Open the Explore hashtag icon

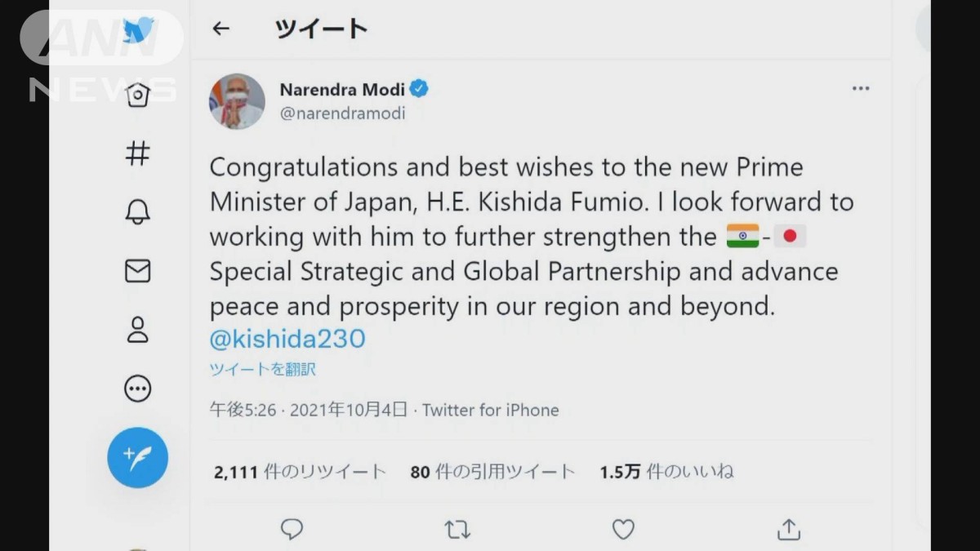click(138, 153)
